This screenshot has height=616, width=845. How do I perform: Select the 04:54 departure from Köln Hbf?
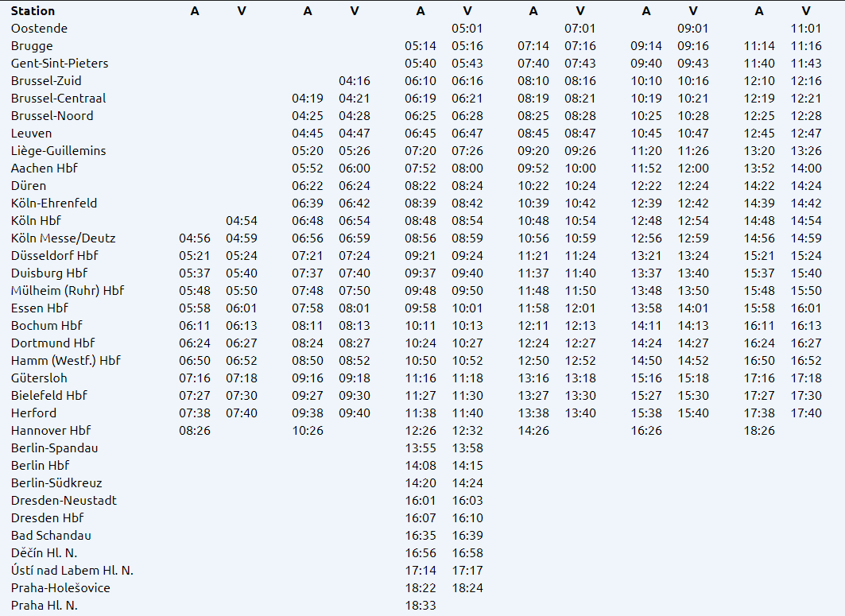pyautogui.click(x=242, y=221)
